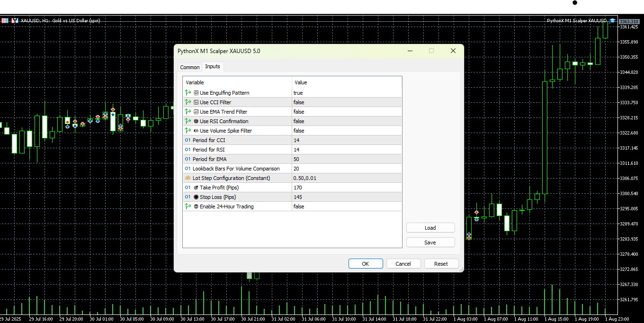644x323 pixels.
Task: Click the Use RSI Confirmation boolean icon
Action: tap(188, 121)
